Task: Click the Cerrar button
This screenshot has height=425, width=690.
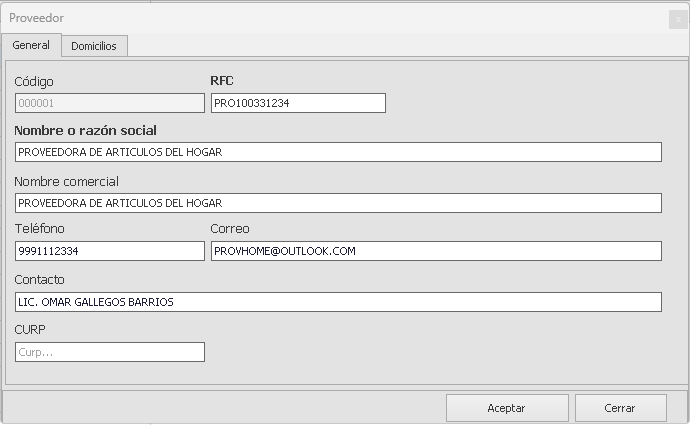Action: [620, 408]
